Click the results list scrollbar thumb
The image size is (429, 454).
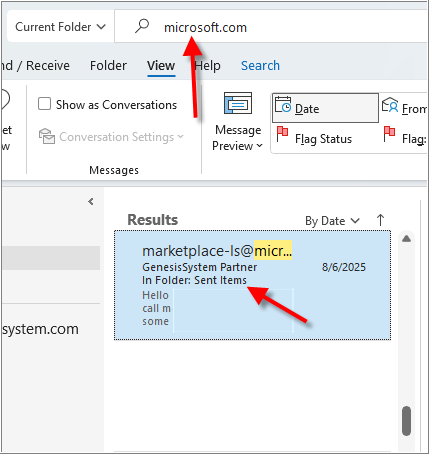click(406, 421)
